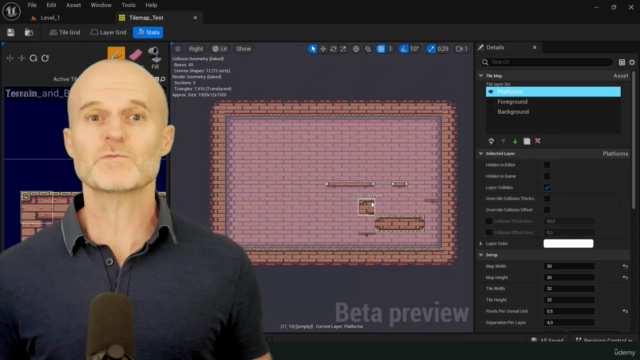Screen dimensions: 640x360
Task: Open the Lit view mode dropdown
Action: point(220,49)
